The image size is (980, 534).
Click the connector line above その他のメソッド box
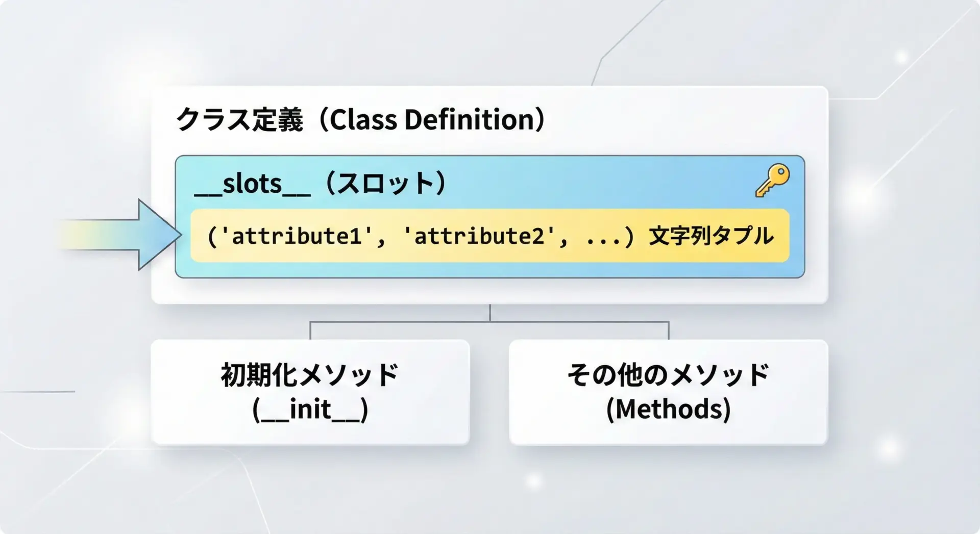[x=668, y=330]
